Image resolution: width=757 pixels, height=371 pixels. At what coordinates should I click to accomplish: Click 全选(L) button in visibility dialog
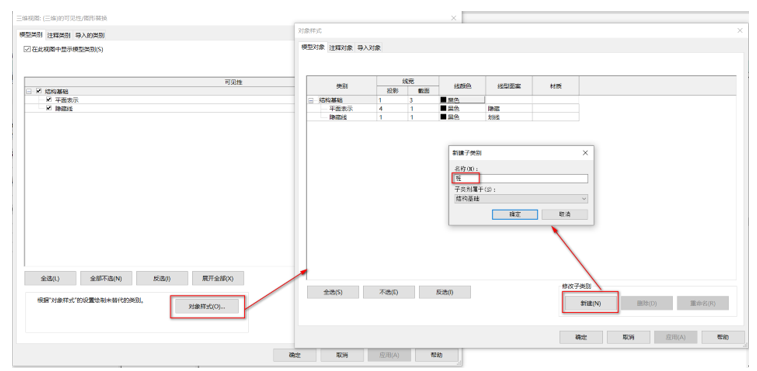50,278
